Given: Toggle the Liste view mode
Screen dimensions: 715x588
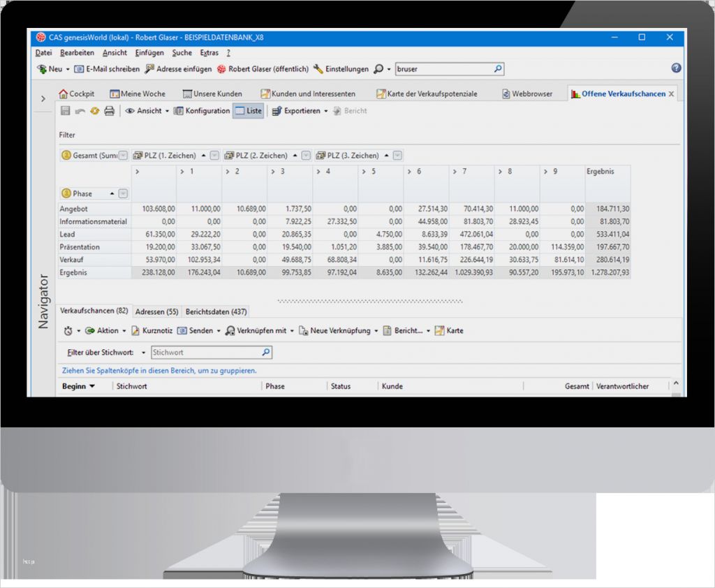Looking at the screenshot, I should 249,110.
